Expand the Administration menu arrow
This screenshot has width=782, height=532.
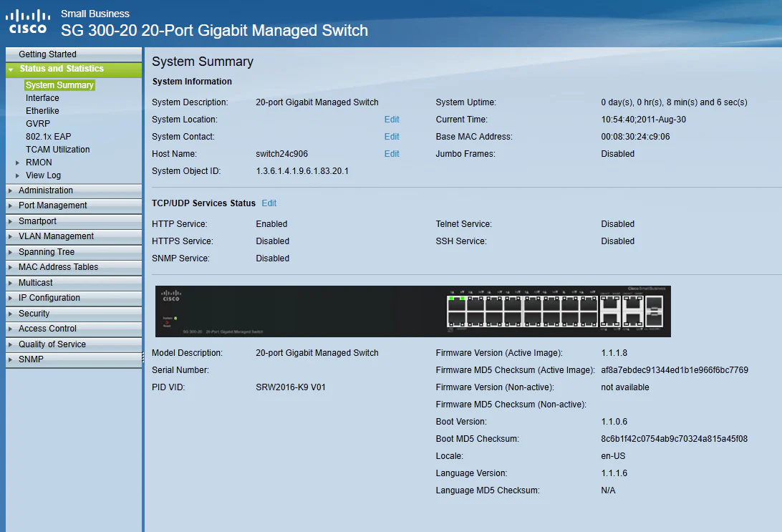click(11, 190)
